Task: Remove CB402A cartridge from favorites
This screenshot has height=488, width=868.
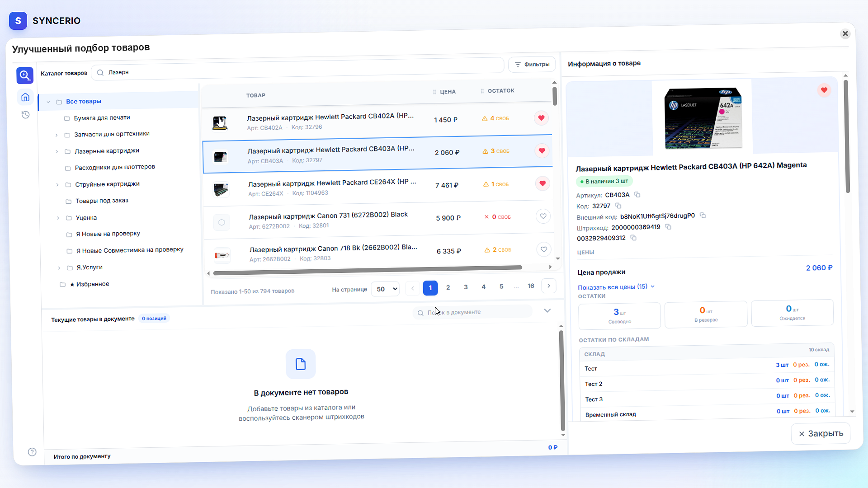Action: (541, 118)
